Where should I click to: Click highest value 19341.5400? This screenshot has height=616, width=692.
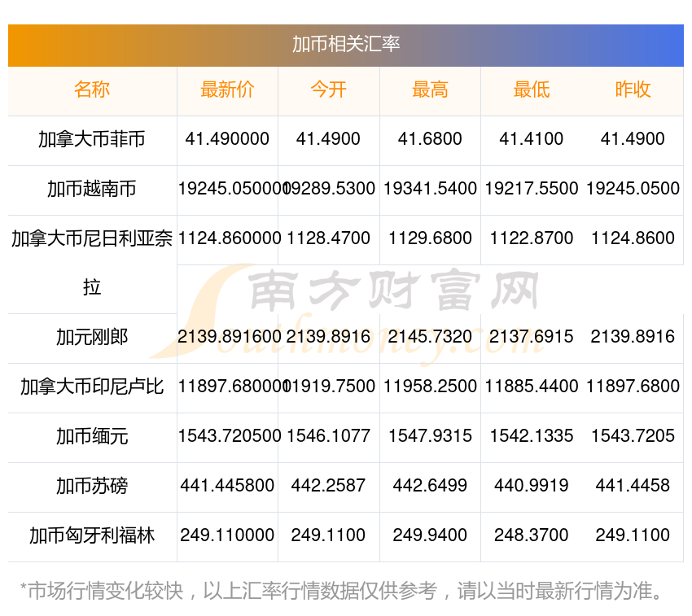(430, 189)
